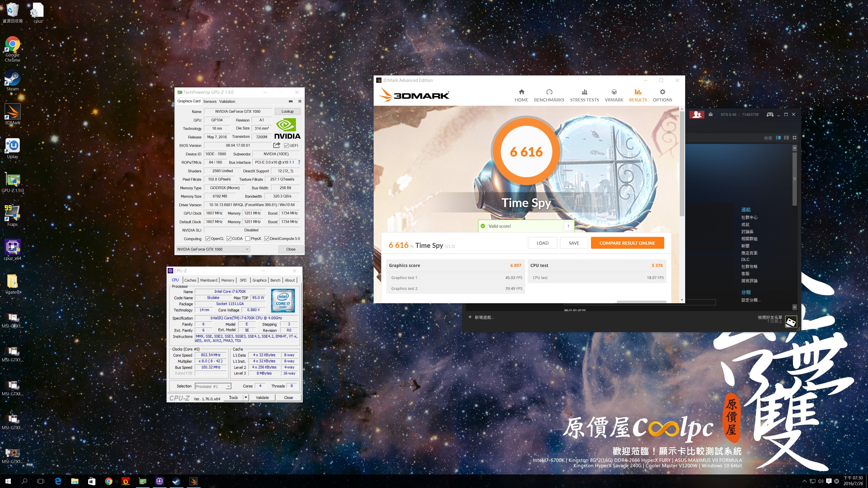868x488 pixels.
Task: Open the Steam DLC link
Action: pos(745,259)
